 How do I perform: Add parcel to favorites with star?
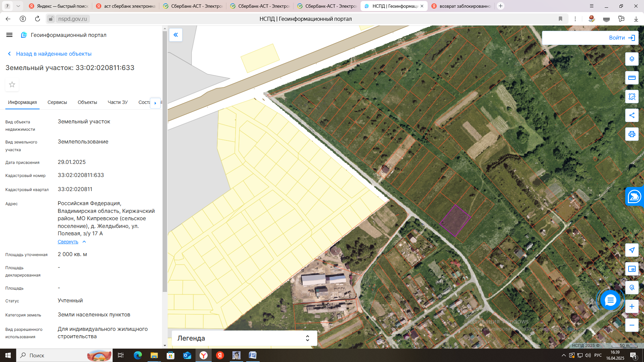(12, 84)
